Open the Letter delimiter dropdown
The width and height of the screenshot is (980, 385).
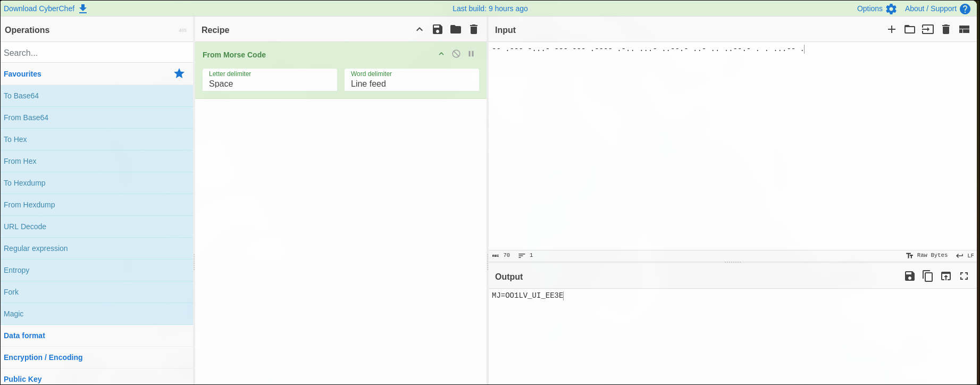(270, 80)
